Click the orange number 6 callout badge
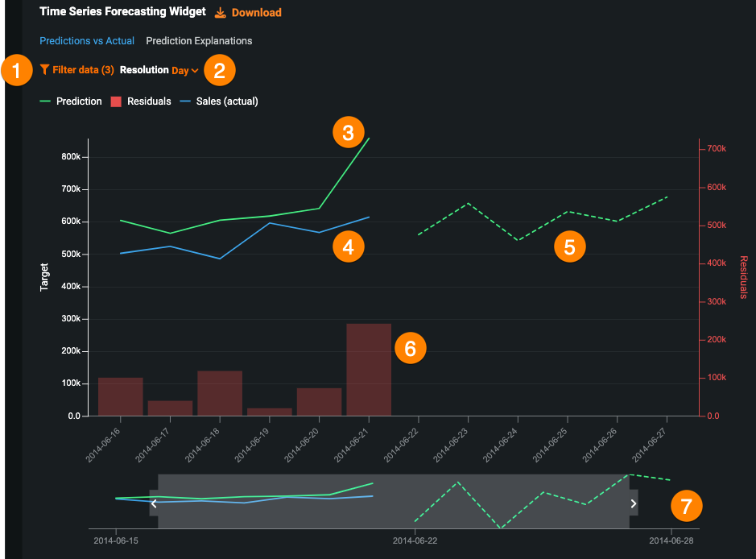The height and width of the screenshot is (559, 756). (410, 348)
